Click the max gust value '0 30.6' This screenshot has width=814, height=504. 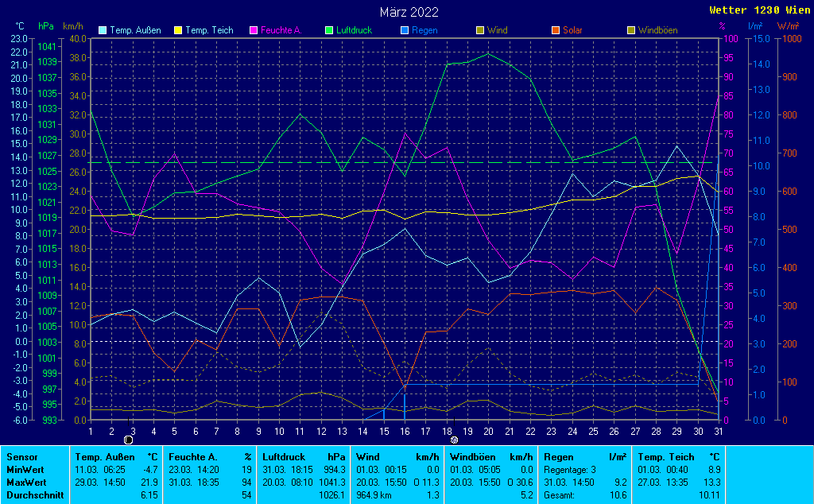(520, 483)
